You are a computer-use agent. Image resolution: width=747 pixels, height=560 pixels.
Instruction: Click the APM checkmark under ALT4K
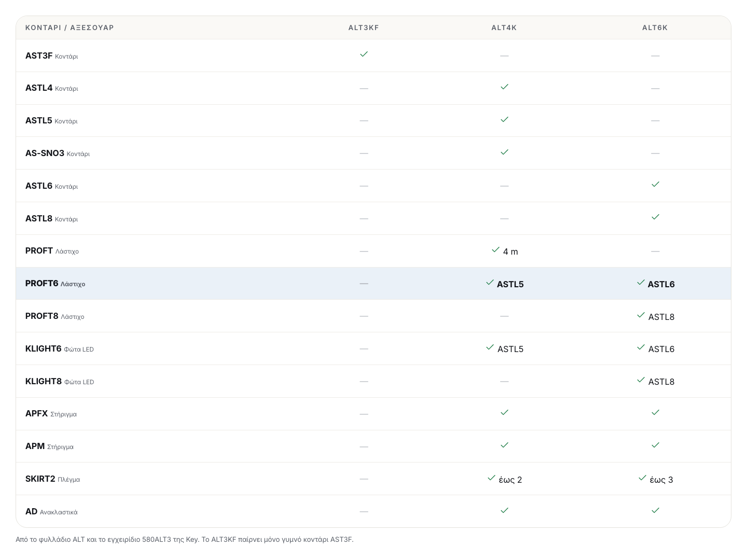(504, 445)
